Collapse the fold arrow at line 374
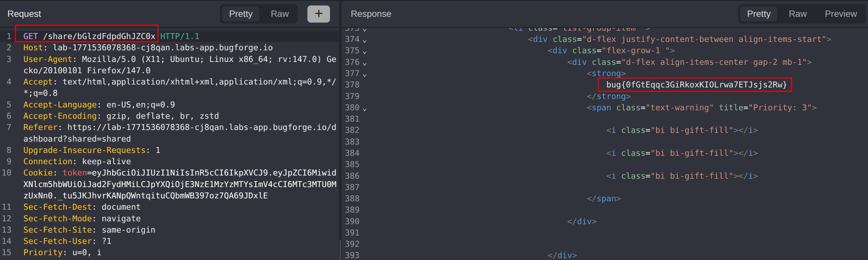The image size is (868, 260). (364, 41)
